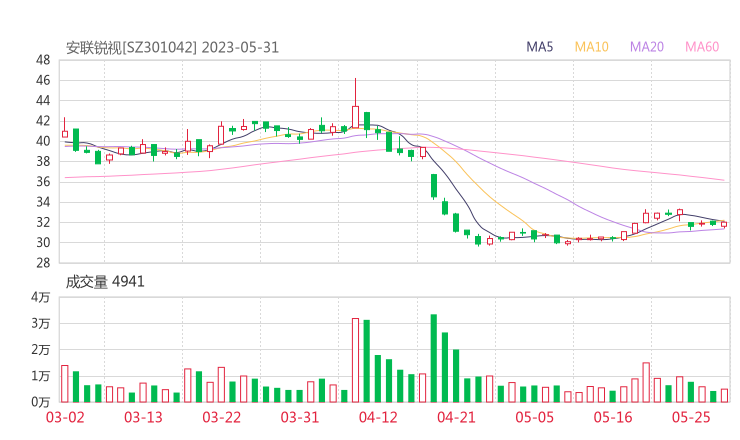The height and width of the screenshot is (440, 740).
Task: Click the 4万 volume axis label
Action: pyautogui.click(x=41, y=297)
